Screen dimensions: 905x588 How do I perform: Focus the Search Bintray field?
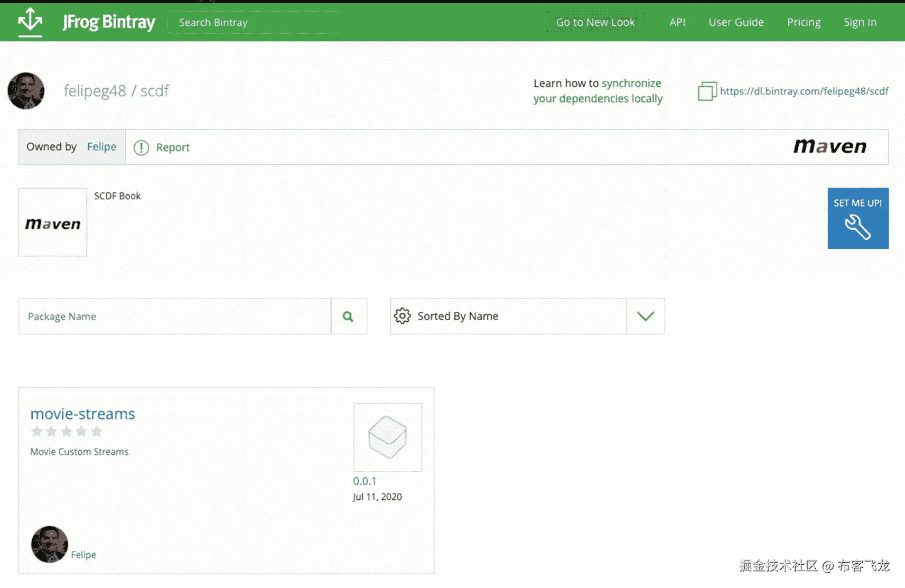coord(254,22)
